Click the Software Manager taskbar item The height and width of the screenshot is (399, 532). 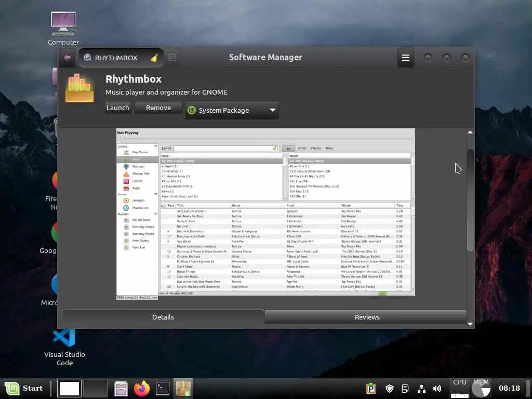[x=183, y=389]
